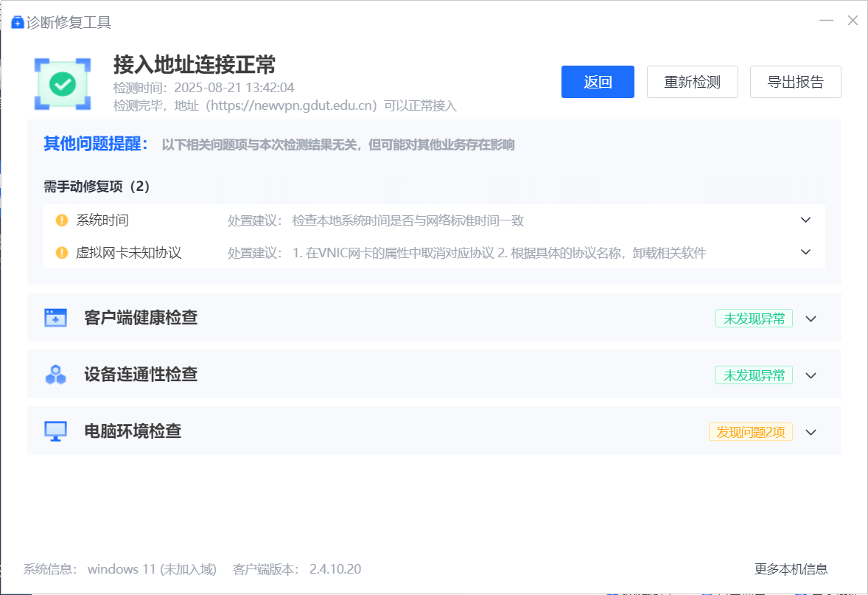This screenshot has width=868, height=595.
Task: Click the warning icon beside 系统时间
Action: [62, 220]
